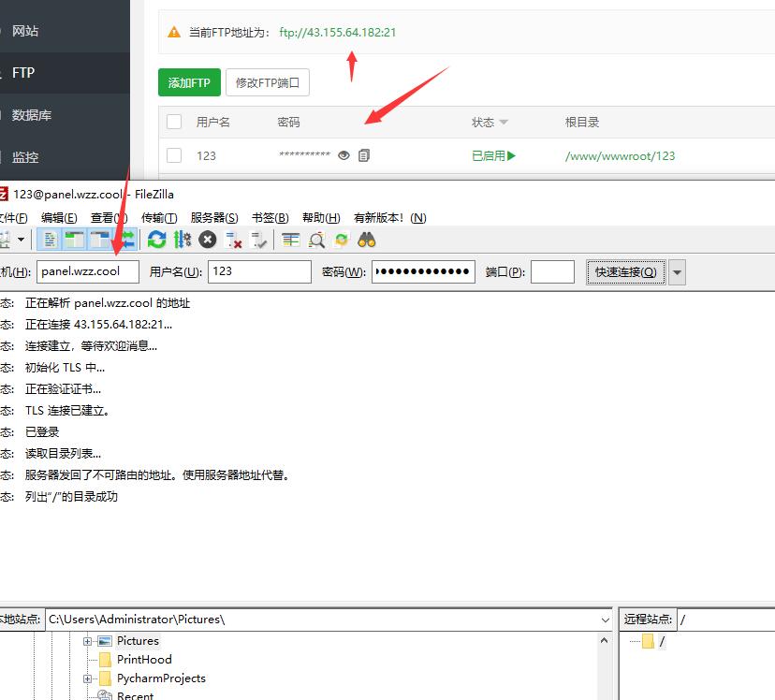Tick the select-all checkbox in table header
Viewport: 775px width, 700px height.
(x=174, y=122)
